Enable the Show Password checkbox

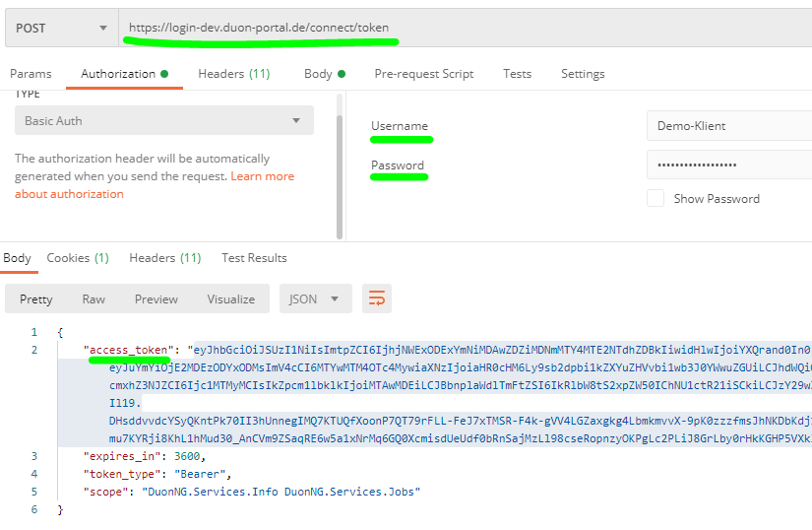(656, 198)
